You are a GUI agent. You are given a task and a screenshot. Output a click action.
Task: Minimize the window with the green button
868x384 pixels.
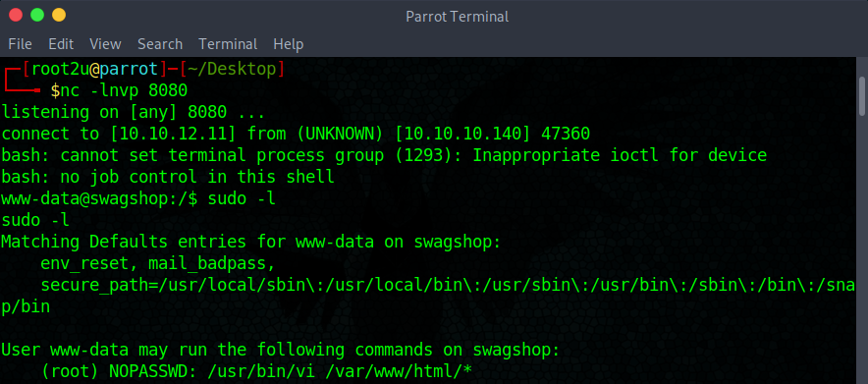(37, 16)
